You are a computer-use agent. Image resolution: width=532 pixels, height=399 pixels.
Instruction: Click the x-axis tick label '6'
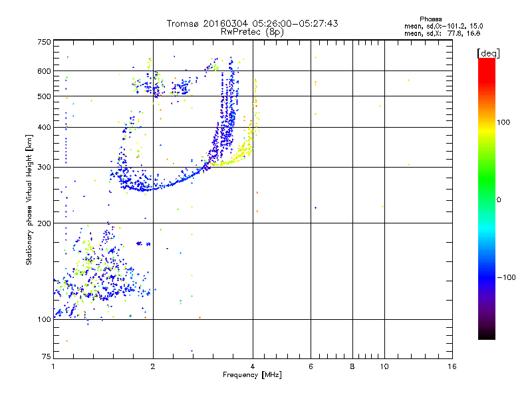[311, 366]
